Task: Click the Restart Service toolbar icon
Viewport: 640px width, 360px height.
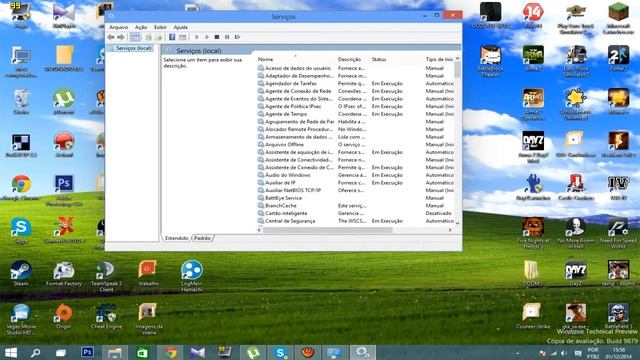Action: (237, 37)
